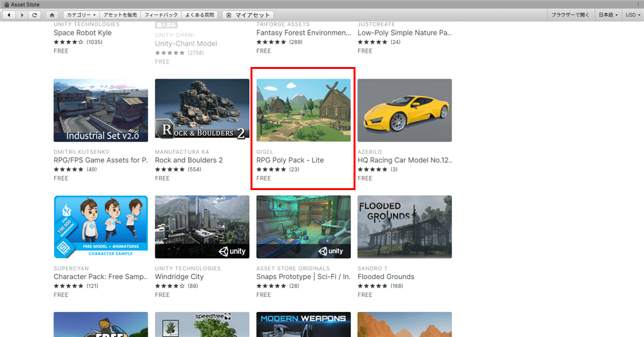Go back with the left arrow button
This screenshot has width=644, height=337.
click(x=9, y=15)
